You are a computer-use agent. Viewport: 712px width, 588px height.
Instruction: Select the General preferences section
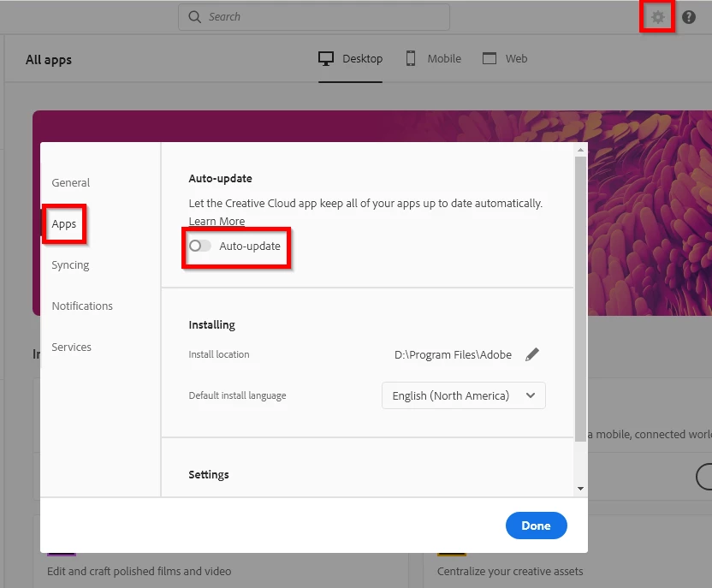[71, 182]
